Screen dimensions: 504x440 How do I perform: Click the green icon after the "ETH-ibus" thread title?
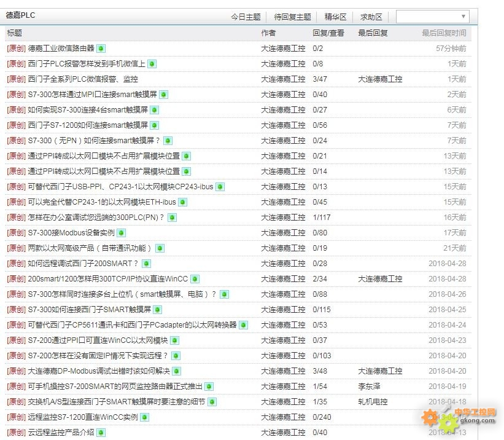(x=182, y=202)
